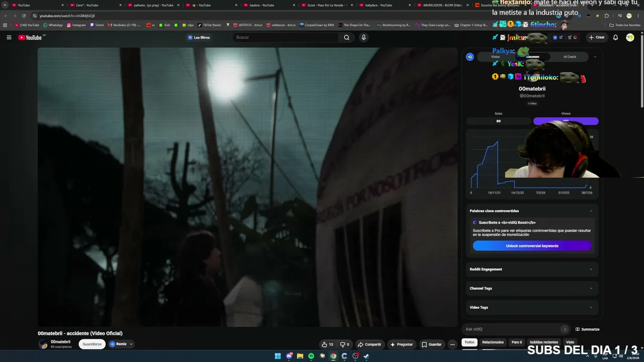644x362 pixels.
Task: Click the search magnifier button
Action: click(347, 37)
